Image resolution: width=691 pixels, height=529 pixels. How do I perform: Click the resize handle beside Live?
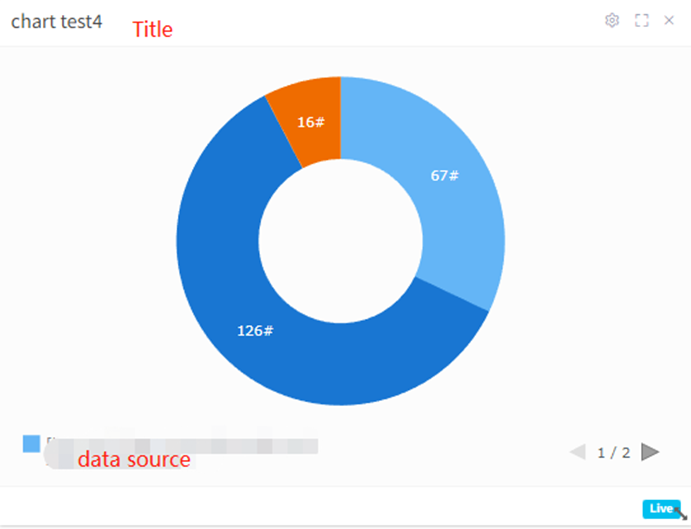pyautogui.click(x=682, y=513)
